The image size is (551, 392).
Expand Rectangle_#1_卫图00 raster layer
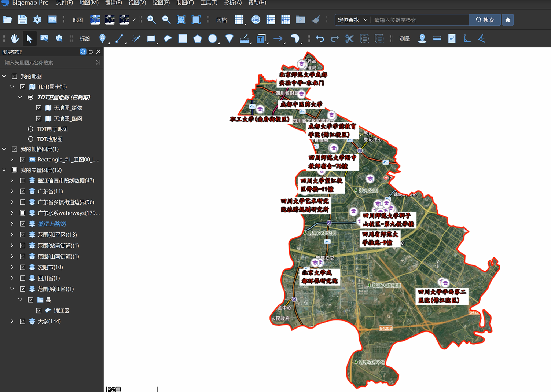click(12, 160)
